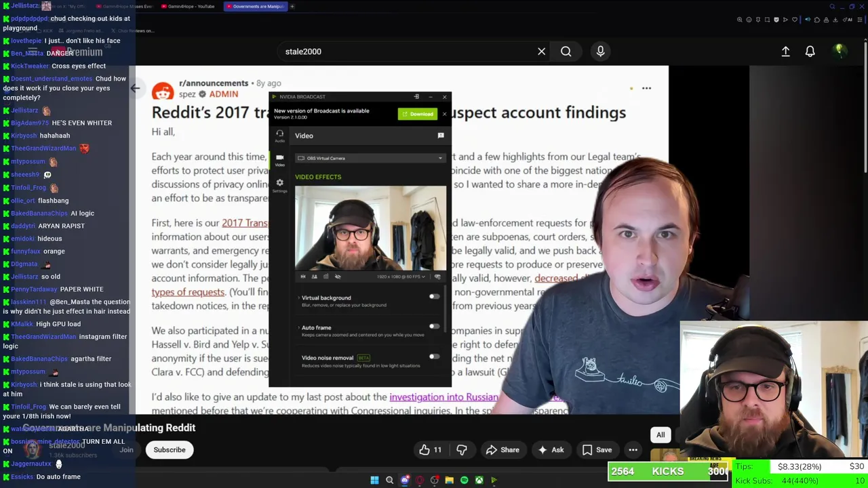868x488 pixels.
Task: Click the r/announcements subreddit name
Action: click(x=214, y=83)
